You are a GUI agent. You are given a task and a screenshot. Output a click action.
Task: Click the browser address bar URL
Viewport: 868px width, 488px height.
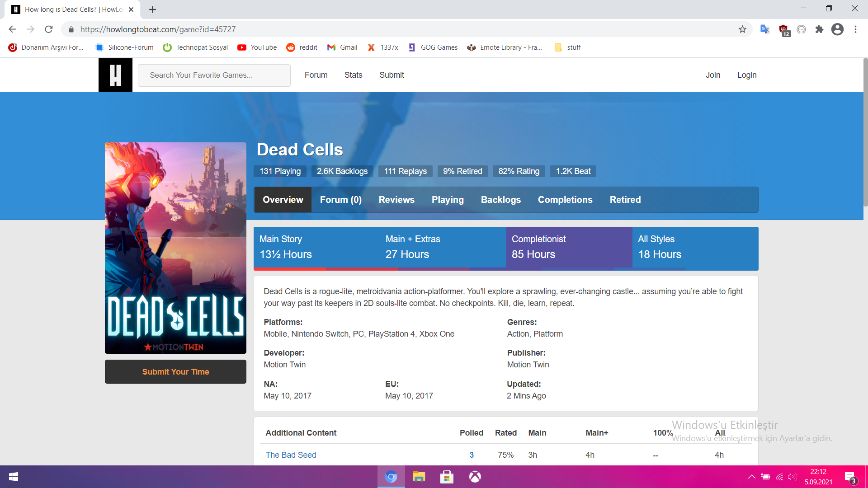(x=158, y=29)
